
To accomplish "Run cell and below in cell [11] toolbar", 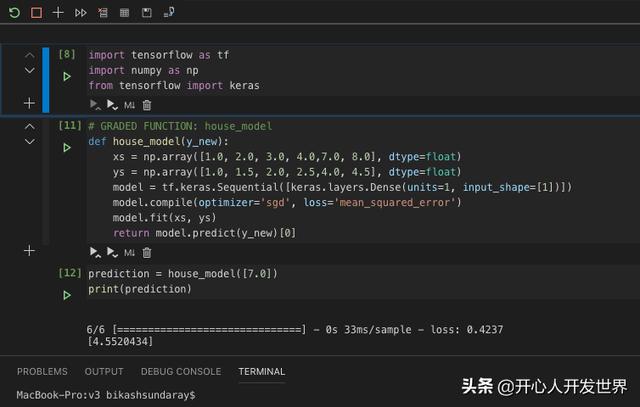I will [112, 253].
